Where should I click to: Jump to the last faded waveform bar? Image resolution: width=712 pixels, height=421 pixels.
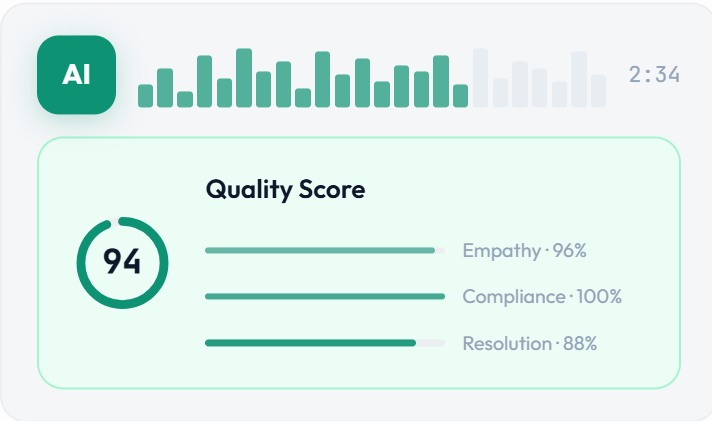pyautogui.click(x=598, y=91)
